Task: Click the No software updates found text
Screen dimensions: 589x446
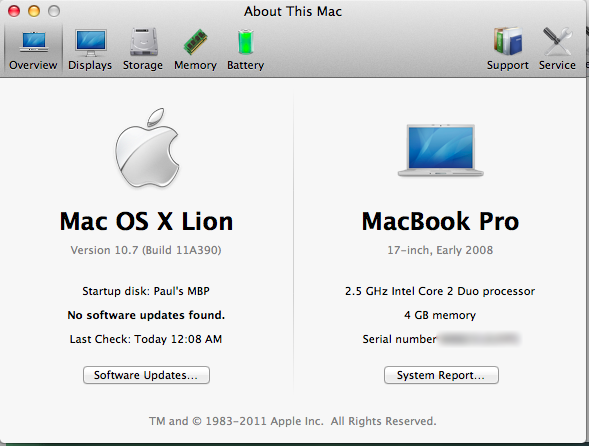Action: [x=146, y=315]
